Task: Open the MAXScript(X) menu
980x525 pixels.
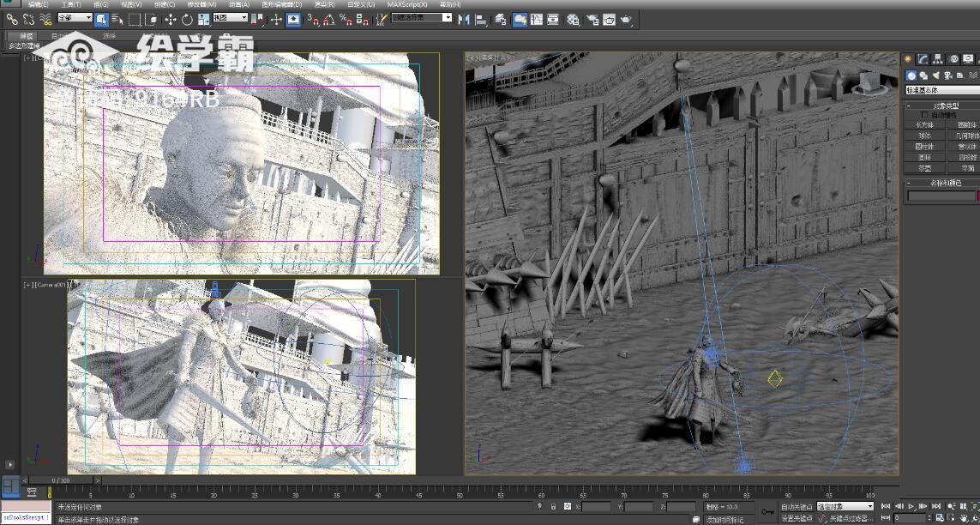Action: [x=407, y=4]
